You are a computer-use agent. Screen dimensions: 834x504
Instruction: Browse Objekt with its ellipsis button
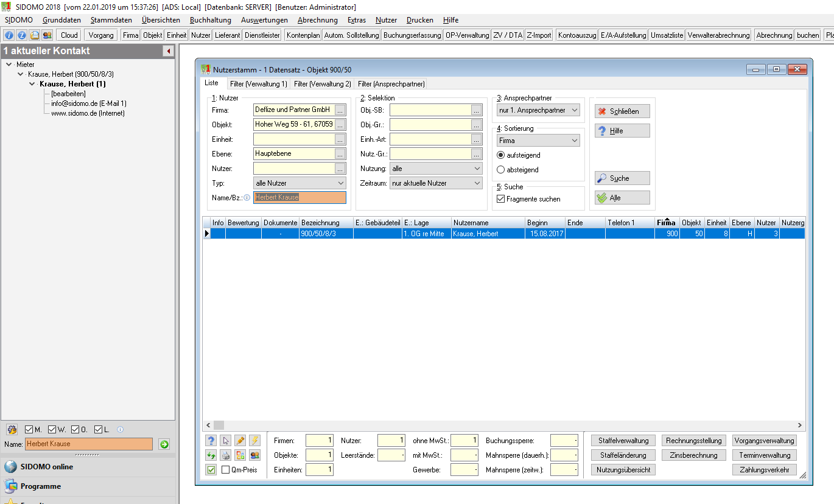340,125
